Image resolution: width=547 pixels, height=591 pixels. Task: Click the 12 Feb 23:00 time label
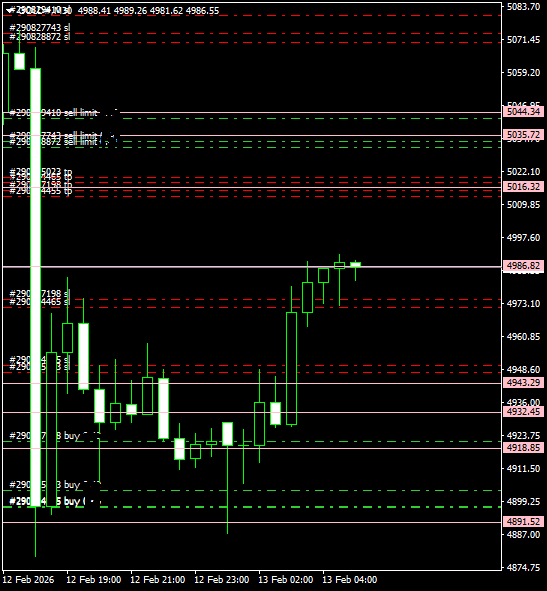point(222,580)
